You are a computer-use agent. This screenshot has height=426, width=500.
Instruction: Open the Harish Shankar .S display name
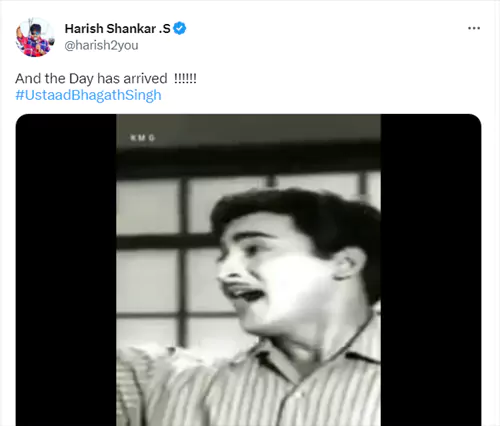117,29
